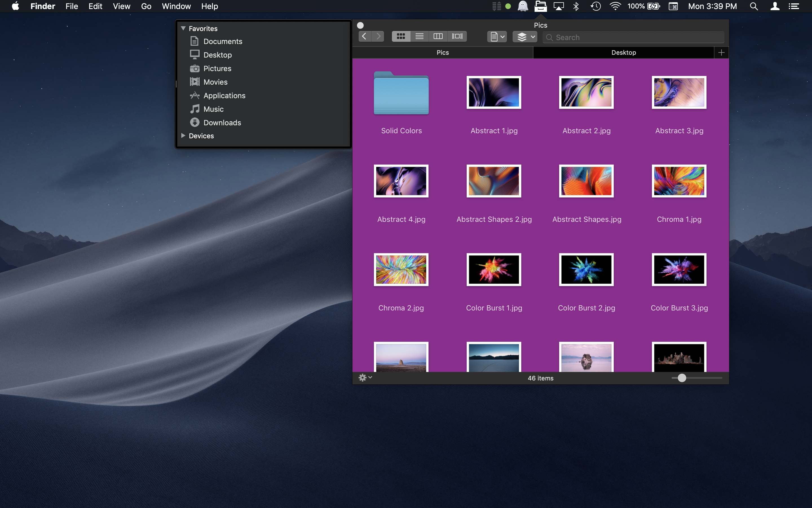Click the '46 items' status text
Screen dimensions: 812x508
click(x=540, y=378)
